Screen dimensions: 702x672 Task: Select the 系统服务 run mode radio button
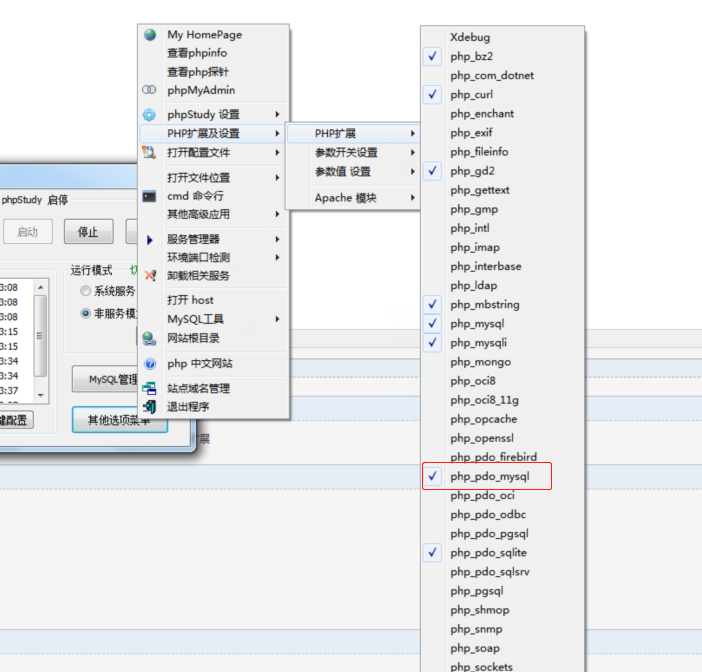tap(85, 291)
